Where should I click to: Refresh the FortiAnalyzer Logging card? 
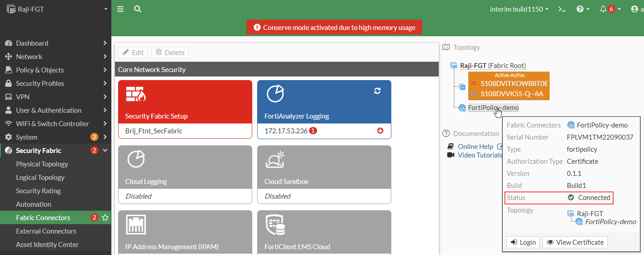(377, 91)
